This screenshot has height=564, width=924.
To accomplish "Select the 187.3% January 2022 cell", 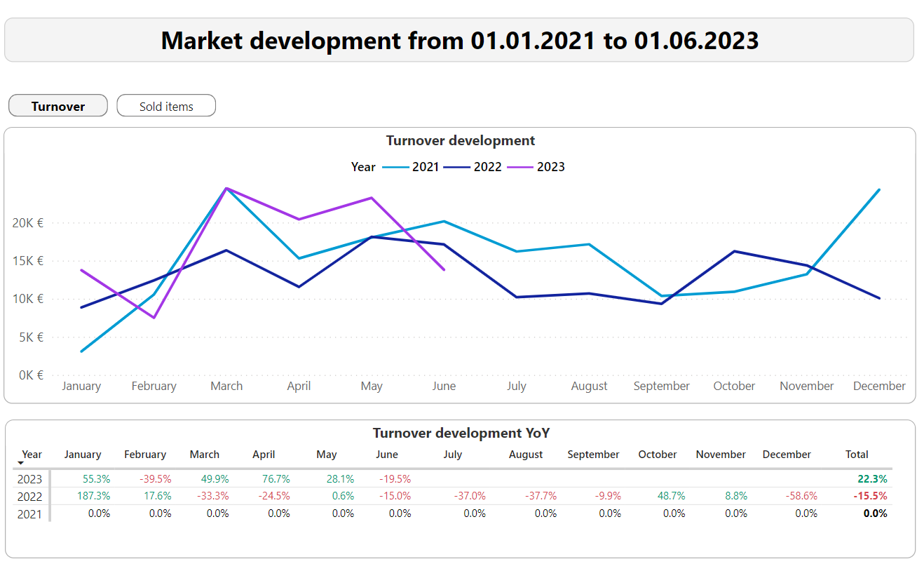I will tap(95, 497).
